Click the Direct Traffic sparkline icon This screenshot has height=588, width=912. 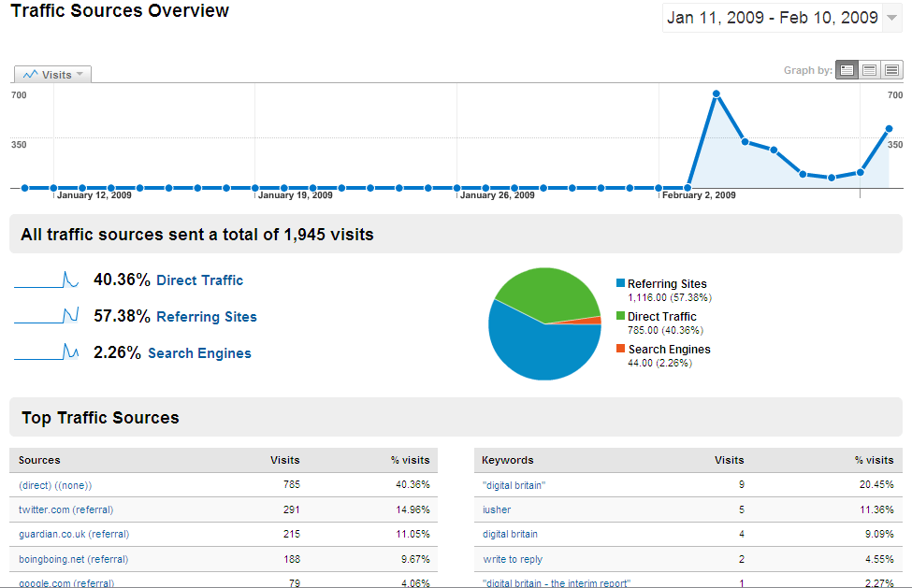click(46, 280)
